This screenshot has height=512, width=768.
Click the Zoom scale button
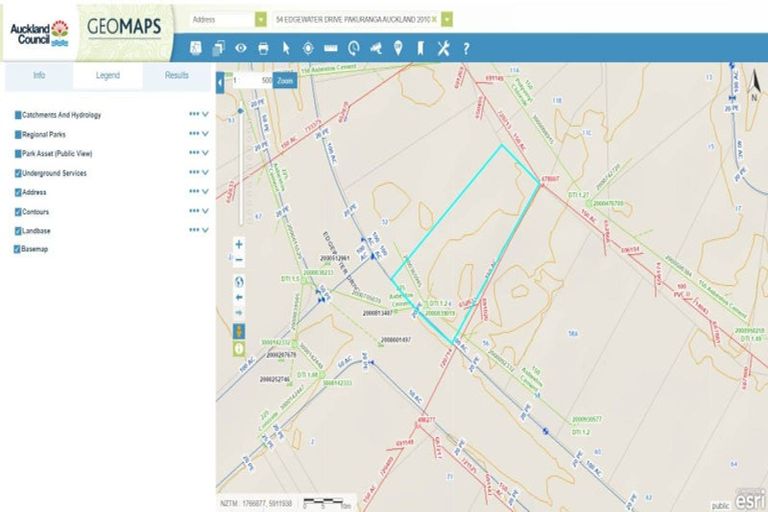(285, 79)
